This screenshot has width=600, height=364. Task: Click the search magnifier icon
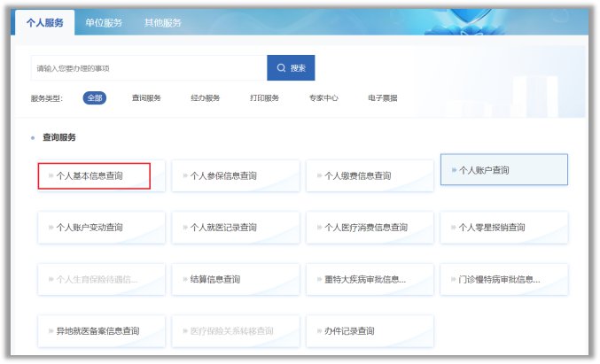[x=282, y=68]
